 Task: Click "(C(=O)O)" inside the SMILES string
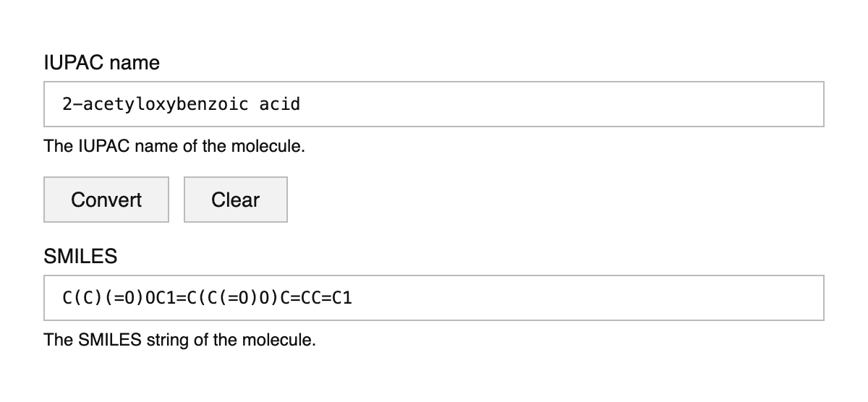(240, 298)
